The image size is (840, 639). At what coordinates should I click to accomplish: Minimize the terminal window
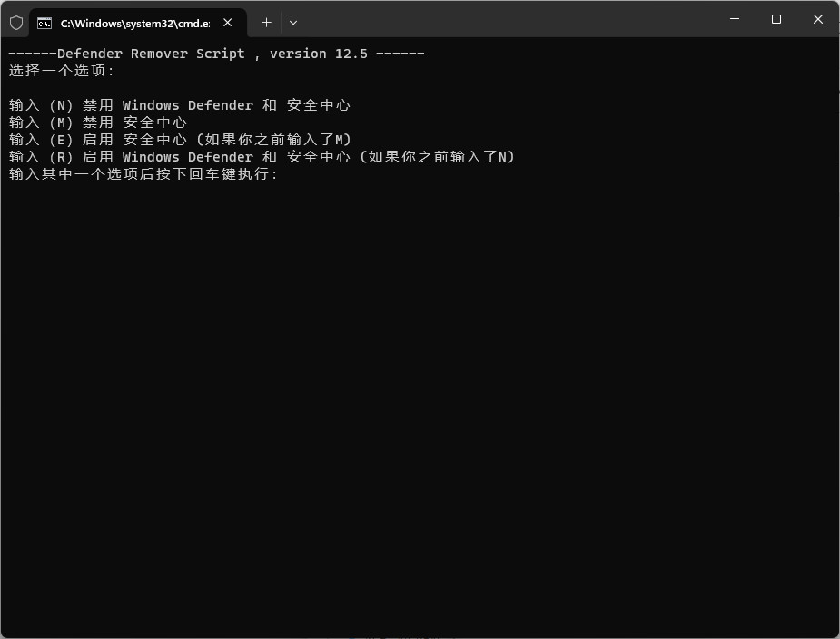735,19
